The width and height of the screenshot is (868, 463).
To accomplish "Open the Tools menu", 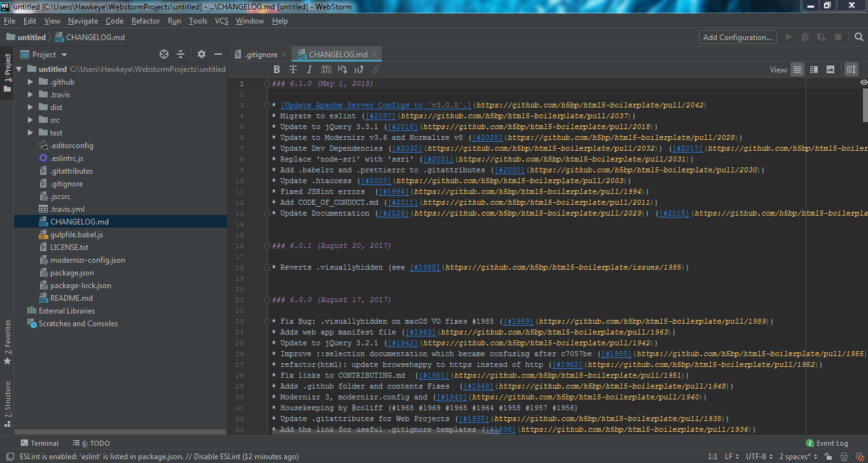I will (x=198, y=21).
